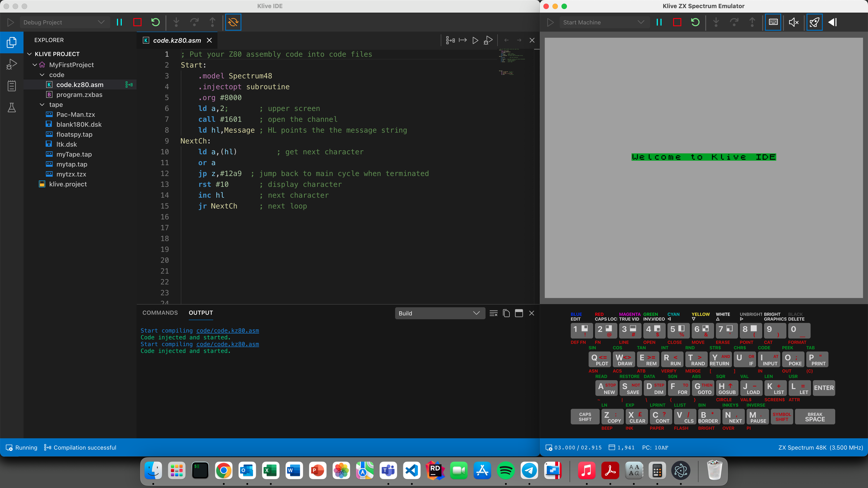
Task: Click the Q PLOT key on the Spectrum keyboard
Action: coord(600,359)
